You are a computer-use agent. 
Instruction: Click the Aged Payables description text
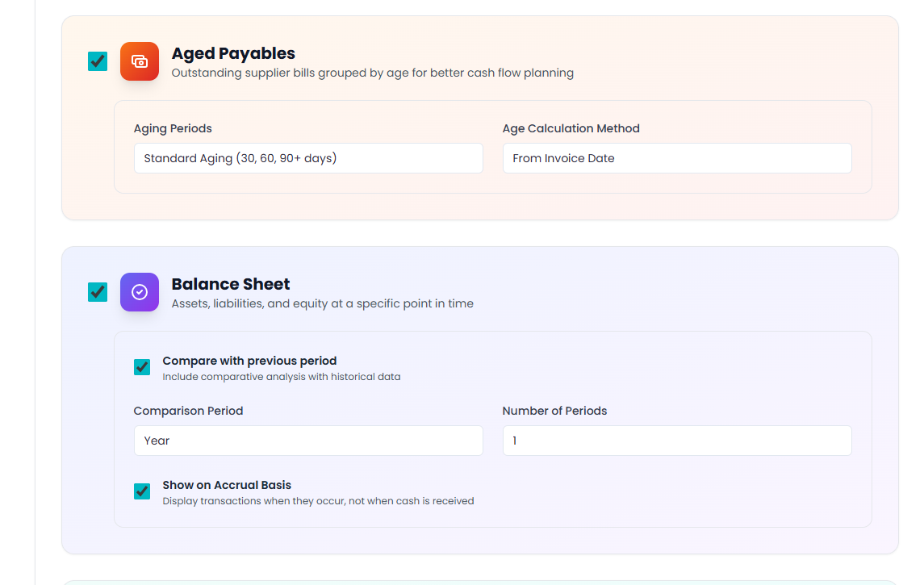point(372,73)
